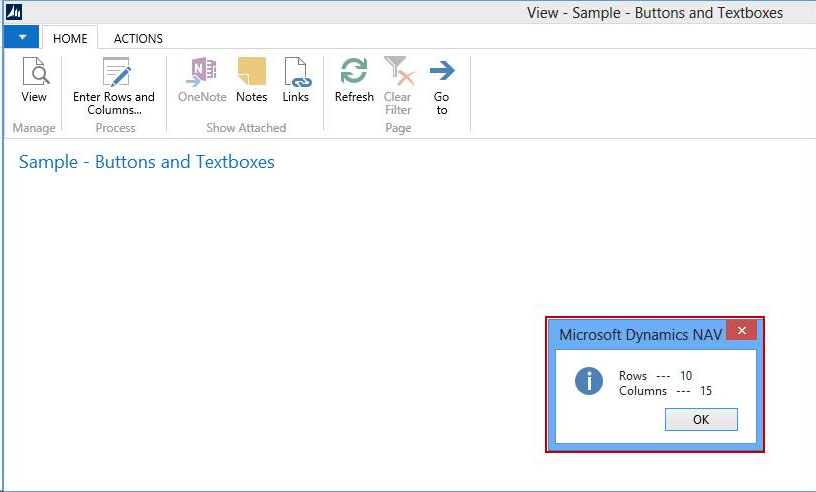Click the Process group label

tap(116, 128)
